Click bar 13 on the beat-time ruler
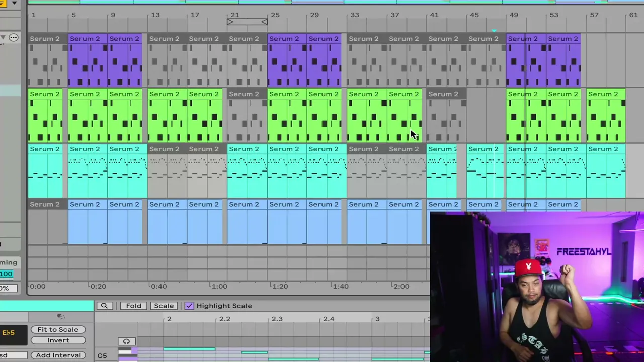644x362 pixels. click(155, 15)
